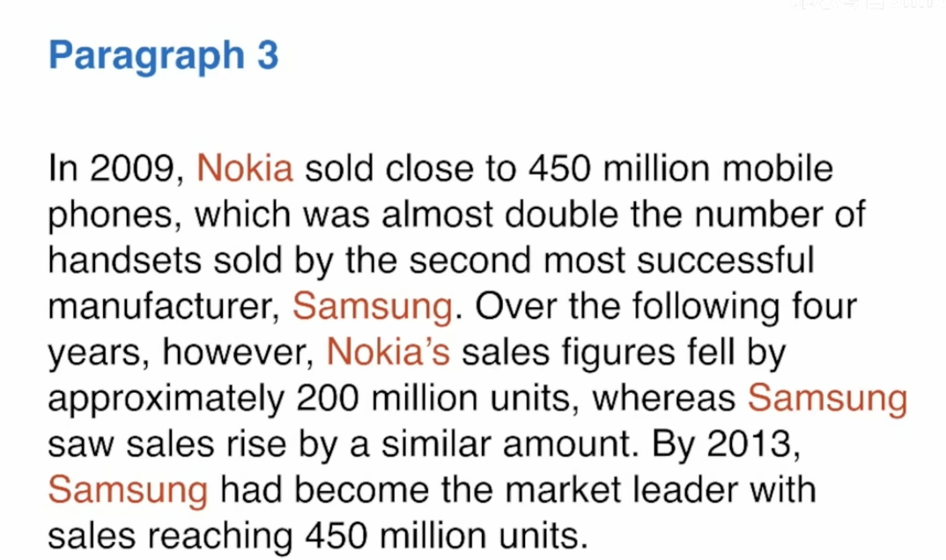Click the word 'whereas' in the paragraph
Viewport: 946px width, 560px height.
[663, 400]
